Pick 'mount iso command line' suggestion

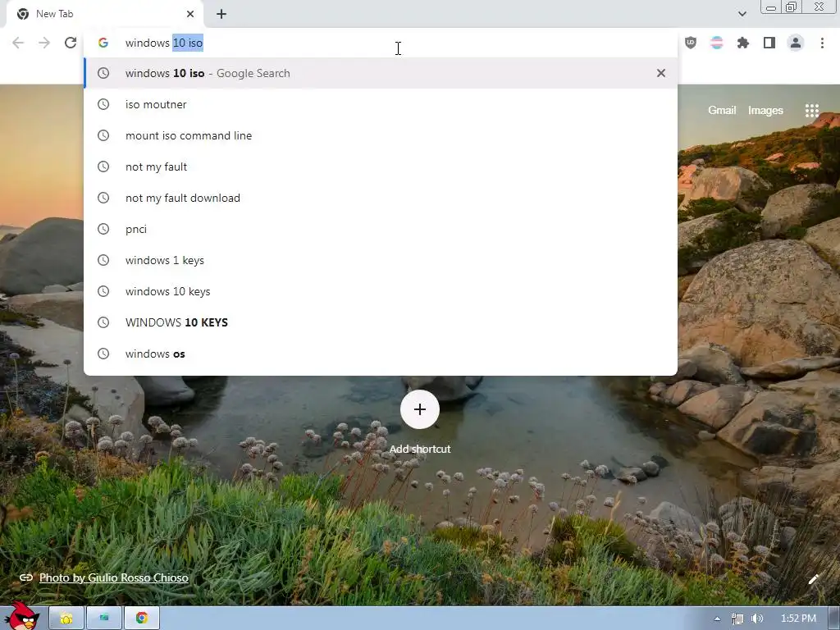click(x=381, y=135)
